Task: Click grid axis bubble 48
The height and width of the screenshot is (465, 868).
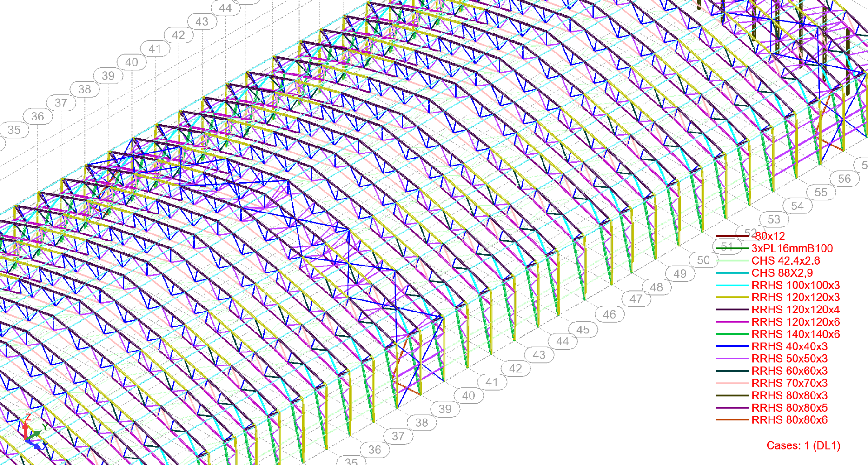Action: (656, 287)
